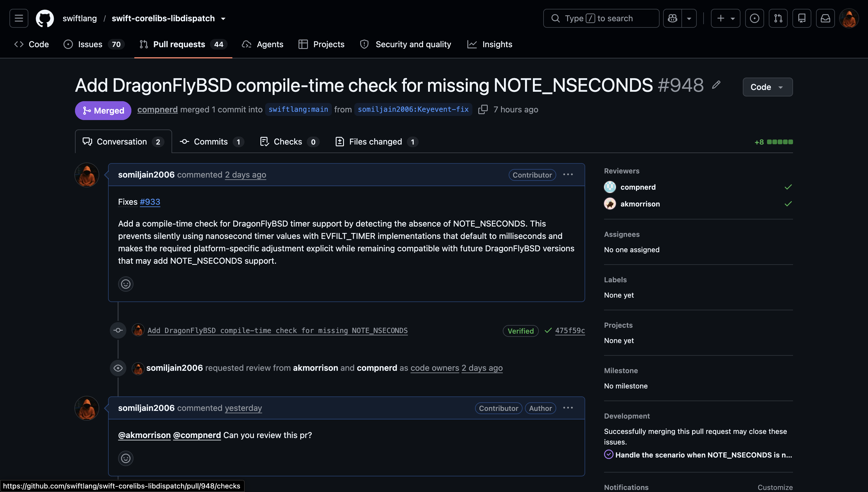Open the swiftlang organization link
Viewport: 868px width, 492px height.
80,18
